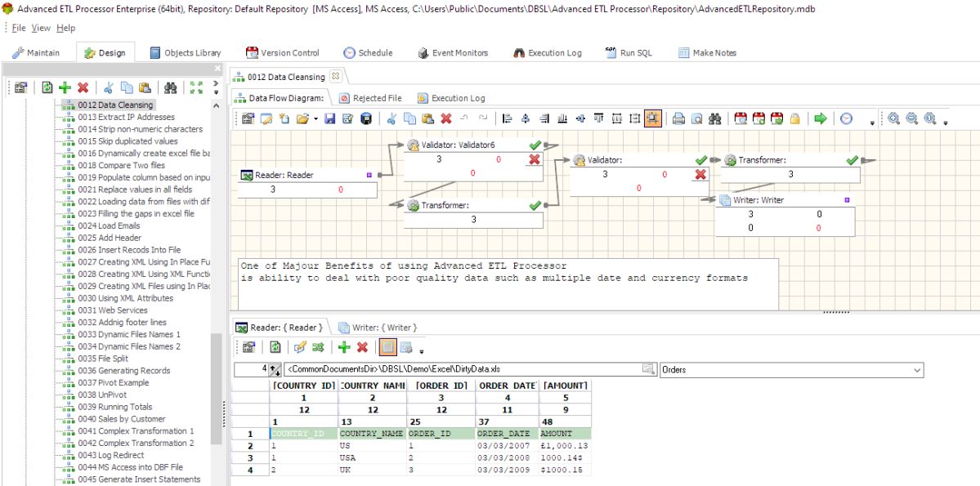The image size is (980, 486).
Task: Click the DirtyData.xls file path field
Action: (x=463, y=369)
